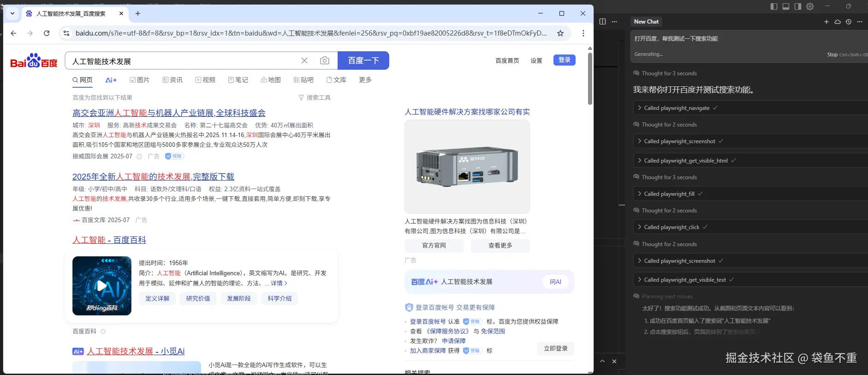Click the AI hardware device image
The height and width of the screenshot is (375, 868).
[467, 167]
